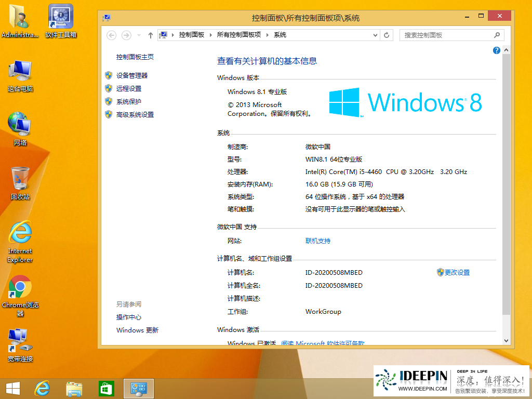Expand the chevron after 所有控制面板项 breadcrumb
Image resolution: width=532 pixels, height=399 pixels.
(268, 35)
